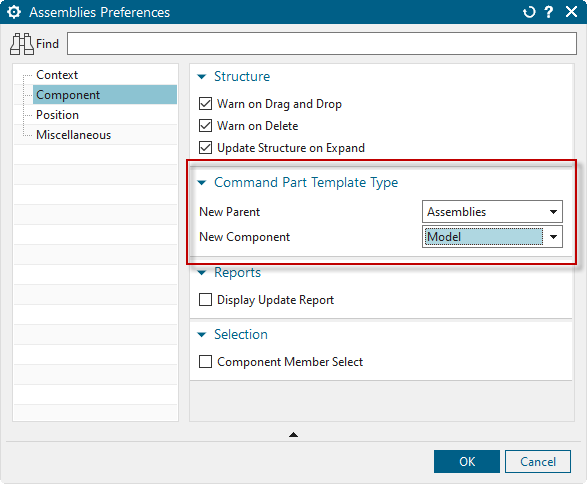Click the binoculars Find icon

[x=21, y=44]
